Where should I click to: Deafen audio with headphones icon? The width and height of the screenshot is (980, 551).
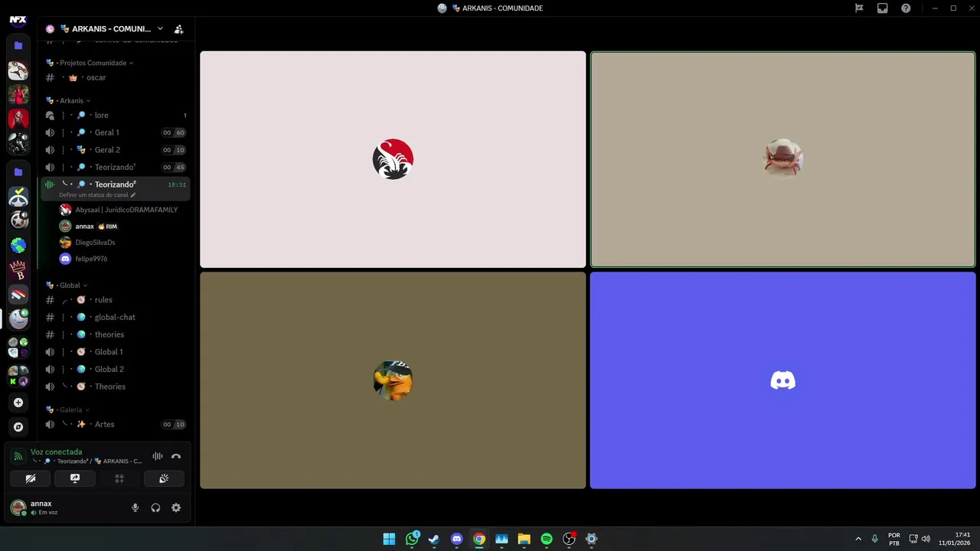coord(155,507)
